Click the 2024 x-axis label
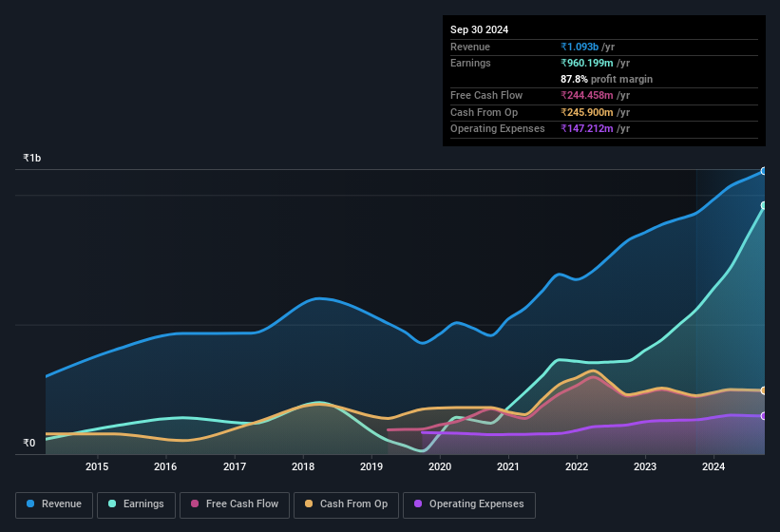 click(713, 466)
